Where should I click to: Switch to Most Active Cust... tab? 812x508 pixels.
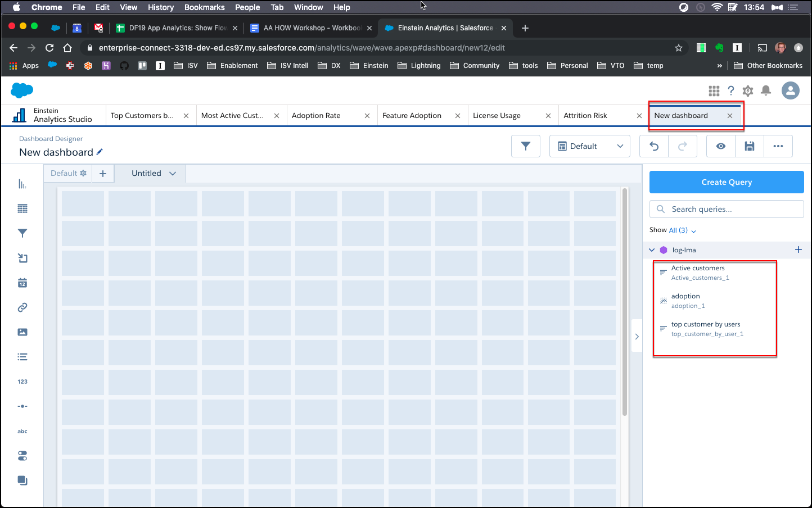pyautogui.click(x=232, y=116)
